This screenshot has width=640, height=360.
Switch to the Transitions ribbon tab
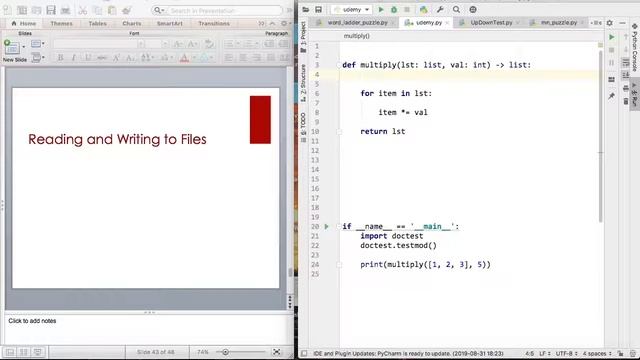click(214, 24)
